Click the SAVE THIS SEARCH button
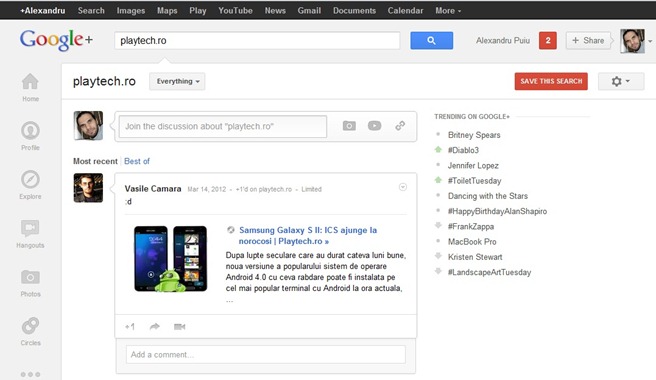This screenshot has width=656, height=380. [551, 81]
